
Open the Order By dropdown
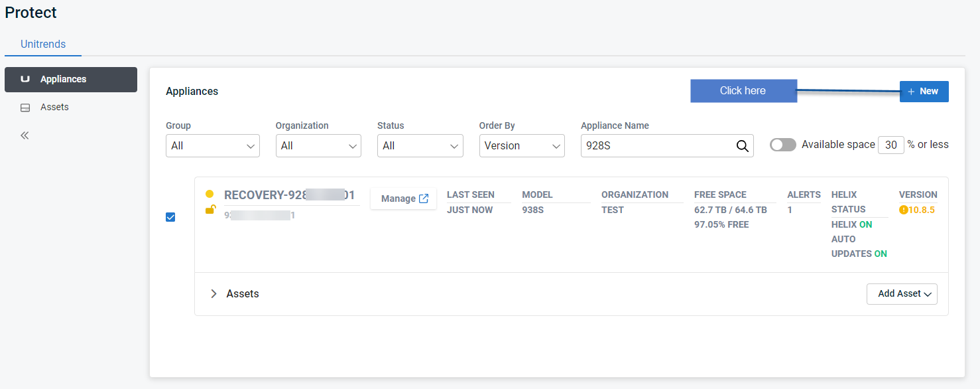pyautogui.click(x=522, y=146)
